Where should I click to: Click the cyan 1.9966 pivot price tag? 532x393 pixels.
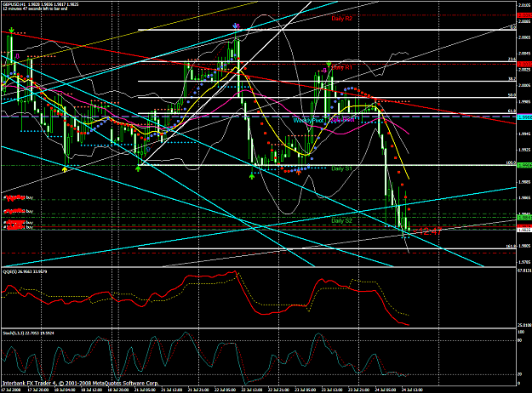(x=524, y=117)
